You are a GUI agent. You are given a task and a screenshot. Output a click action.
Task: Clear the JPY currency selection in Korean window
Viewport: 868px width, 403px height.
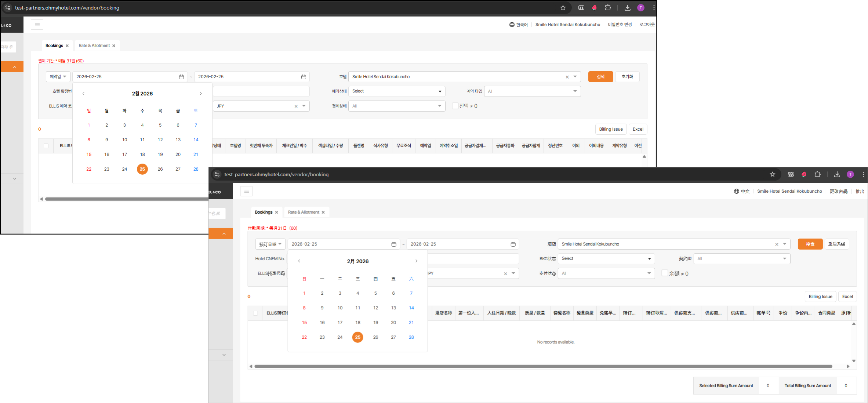point(296,106)
